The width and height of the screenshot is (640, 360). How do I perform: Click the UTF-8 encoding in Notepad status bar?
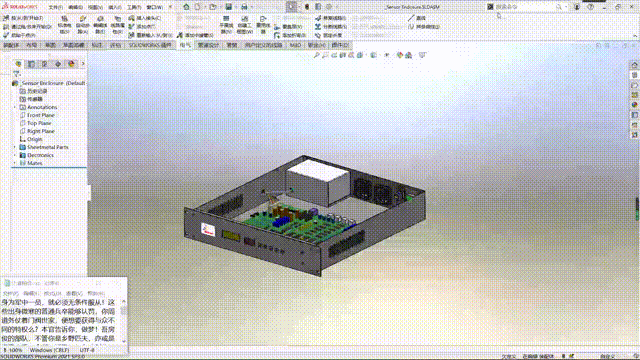[87, 350]
